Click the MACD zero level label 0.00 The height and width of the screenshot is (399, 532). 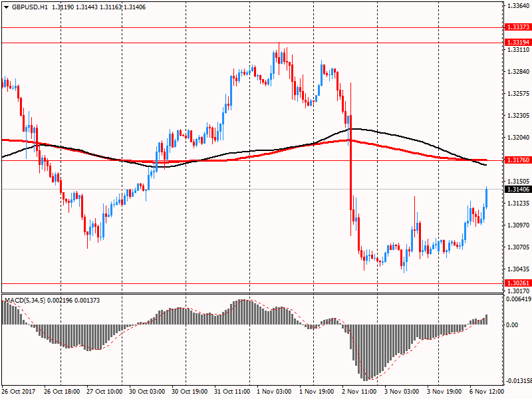pos(512,325)
